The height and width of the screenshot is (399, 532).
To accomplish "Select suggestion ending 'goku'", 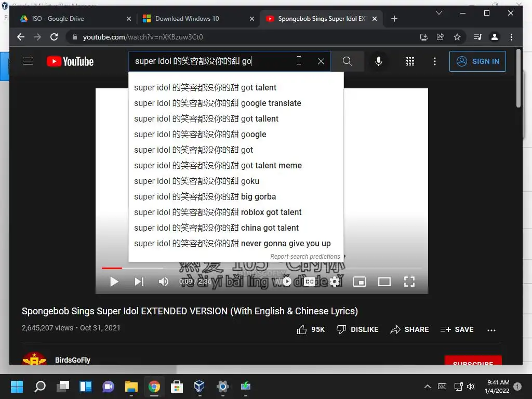I will click(236, 181).
